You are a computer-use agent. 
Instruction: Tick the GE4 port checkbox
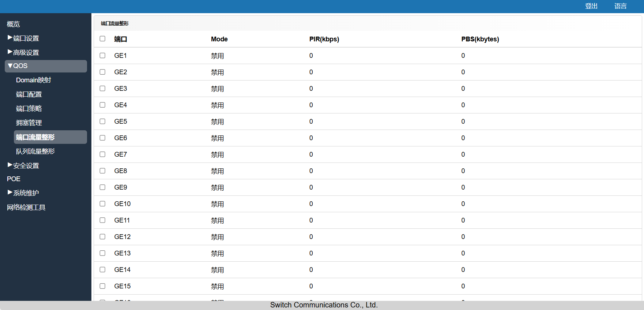coord(102,105)
